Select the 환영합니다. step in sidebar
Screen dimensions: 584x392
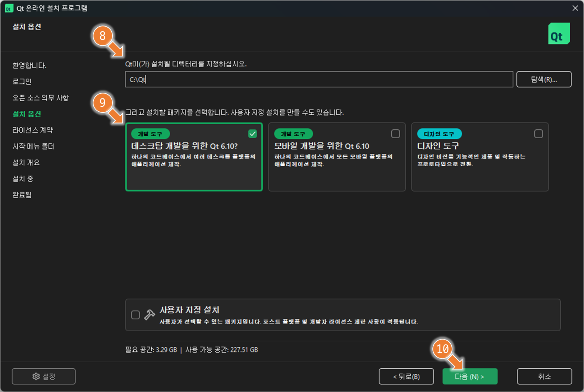(x=29, y=65)
